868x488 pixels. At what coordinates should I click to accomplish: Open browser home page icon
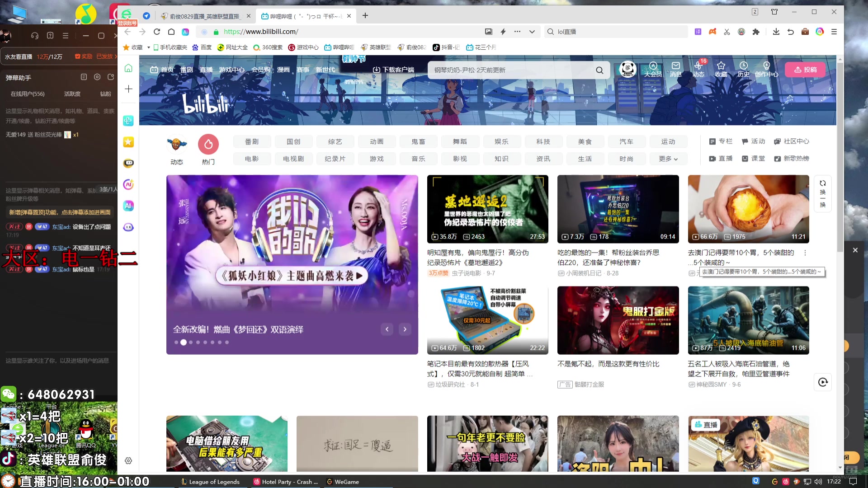tap(171, 32)
